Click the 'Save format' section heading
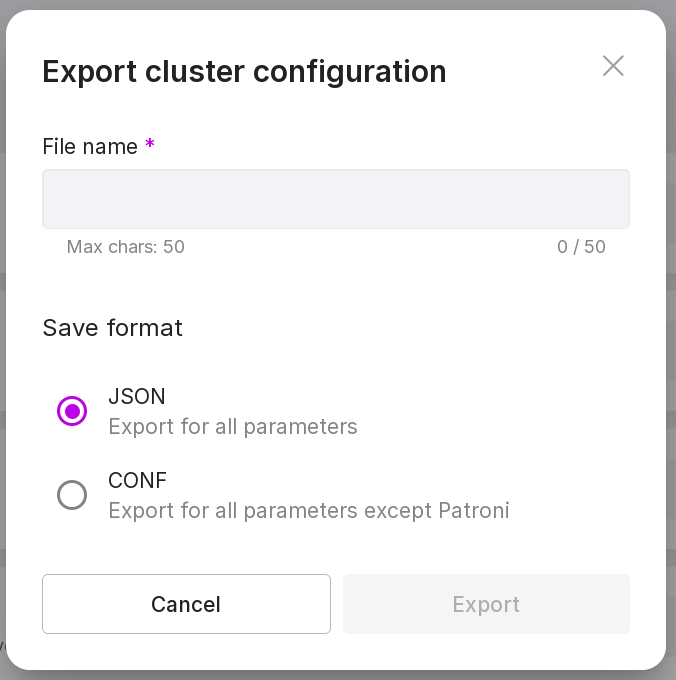The height and width of the screenshot is (680, 676). (x=113, y=328)
